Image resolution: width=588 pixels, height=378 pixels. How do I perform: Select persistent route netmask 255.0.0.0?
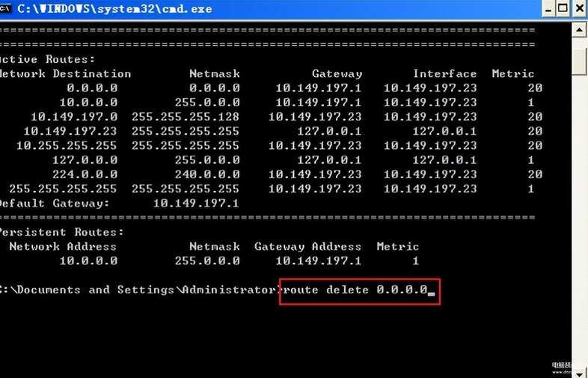[x=207, y=260]
